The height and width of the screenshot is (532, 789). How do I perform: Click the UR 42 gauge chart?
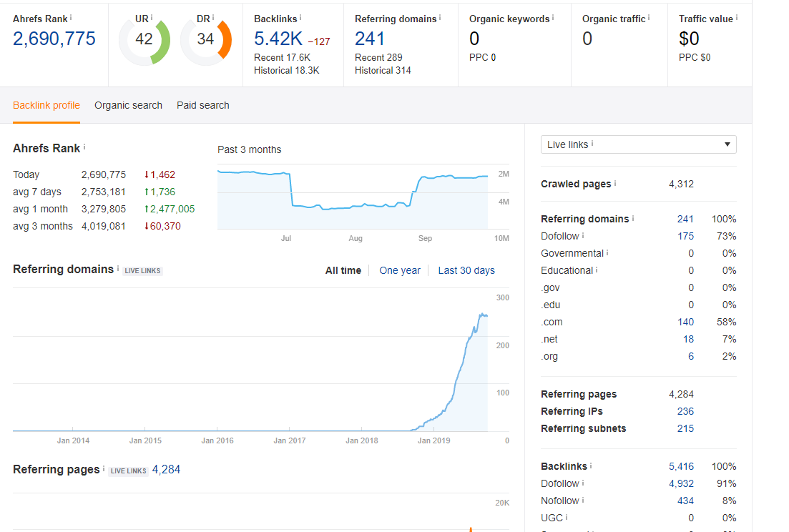coord(144,41)
